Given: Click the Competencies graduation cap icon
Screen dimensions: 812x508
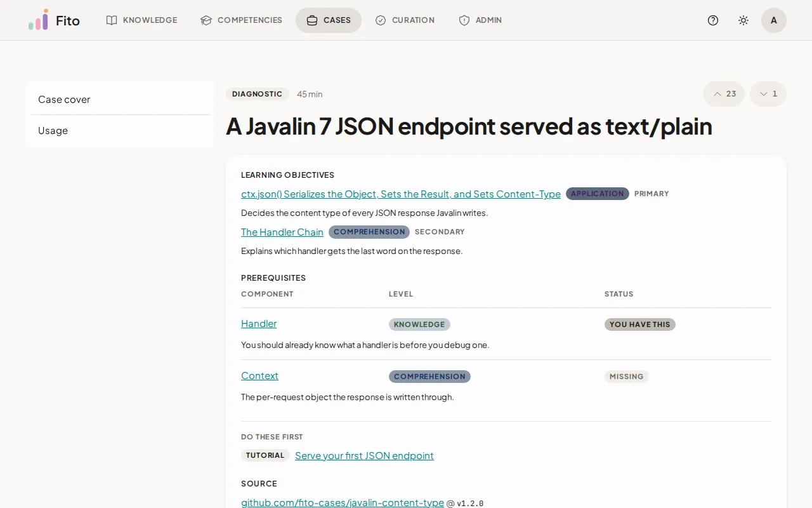Looking at the screenshot, I should tap(206, 20).
